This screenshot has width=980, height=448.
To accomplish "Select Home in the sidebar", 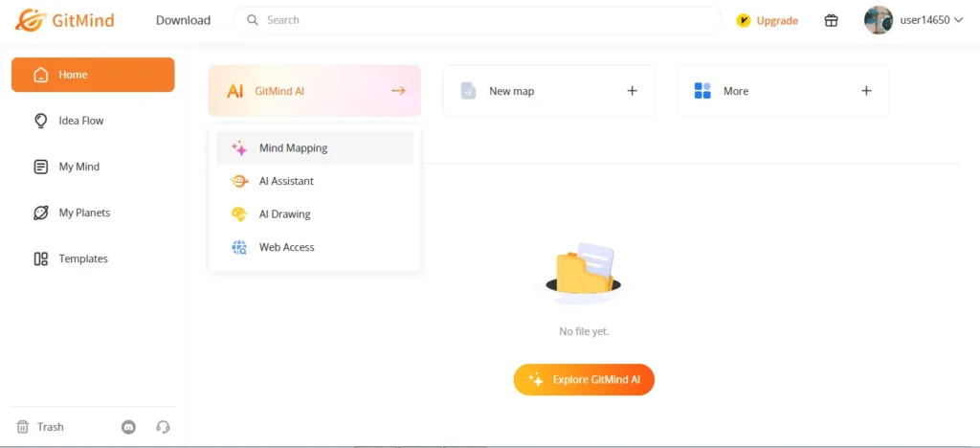I will [93, 75].
